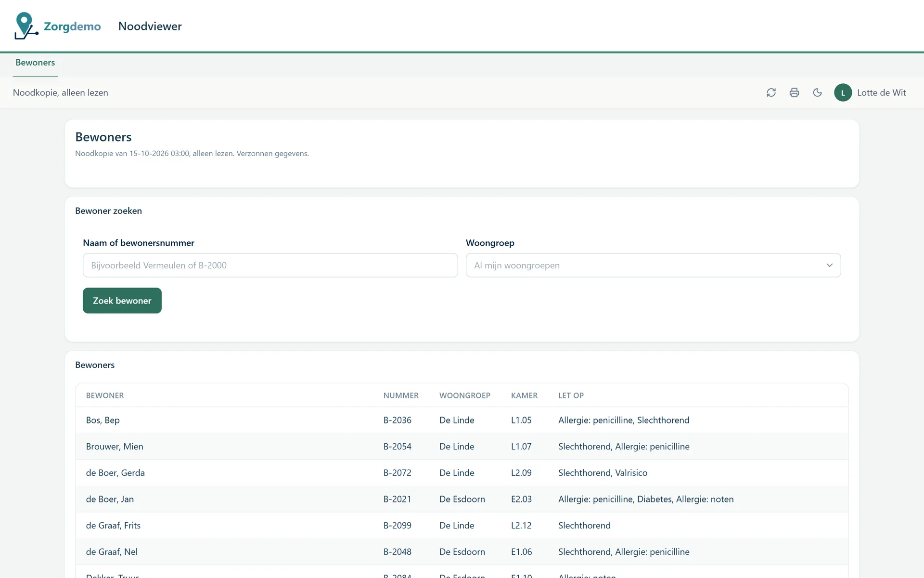This screenshot has height=578, width=924.
Task: Click the Zoek bewoner button
Action: coord(122,301)
